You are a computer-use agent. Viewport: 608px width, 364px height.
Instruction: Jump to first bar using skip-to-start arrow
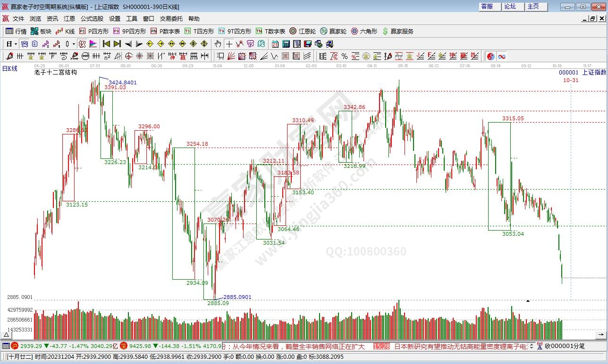106,44
